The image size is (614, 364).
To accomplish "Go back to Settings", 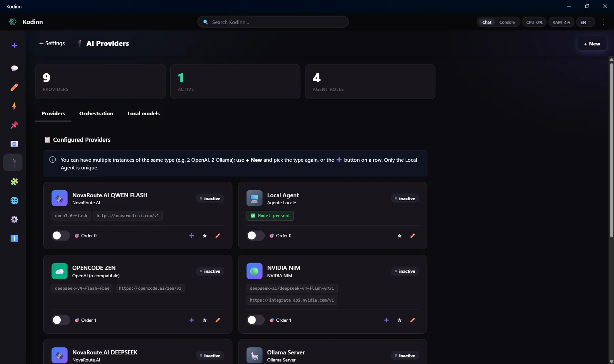I will tap(52, 43).
